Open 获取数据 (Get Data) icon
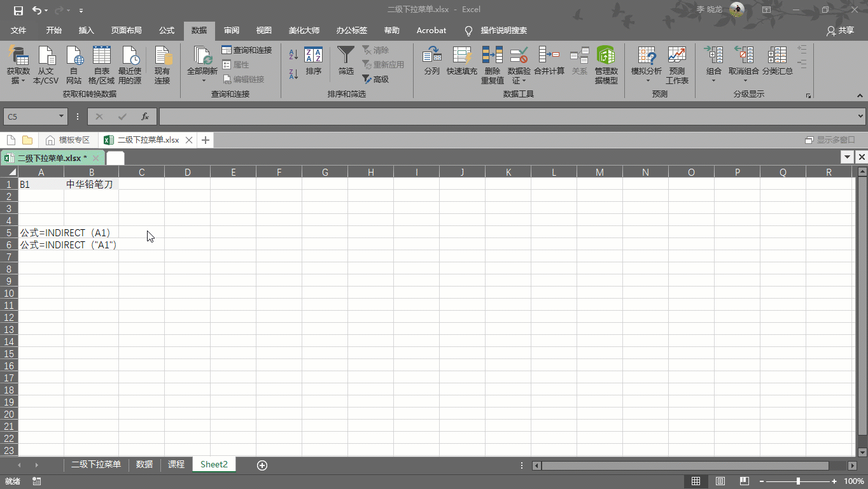The width and height of the screenshot is (868, 489). point(18,55)
